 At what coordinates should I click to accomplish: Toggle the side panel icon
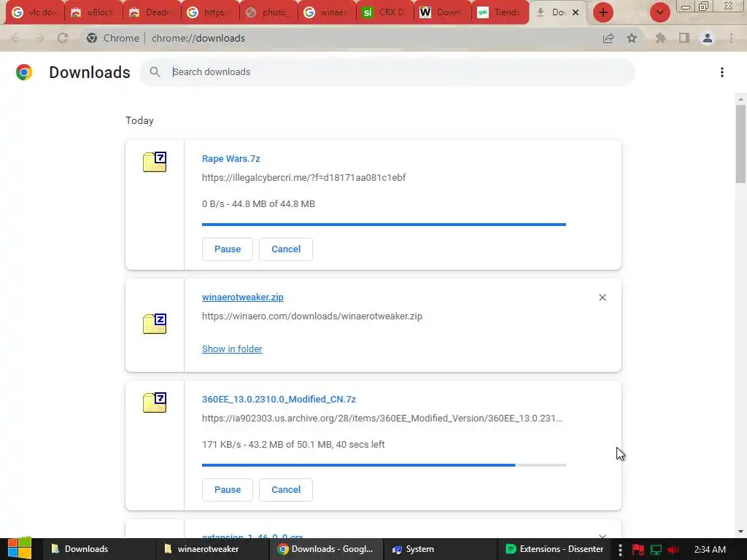point(684,38)
